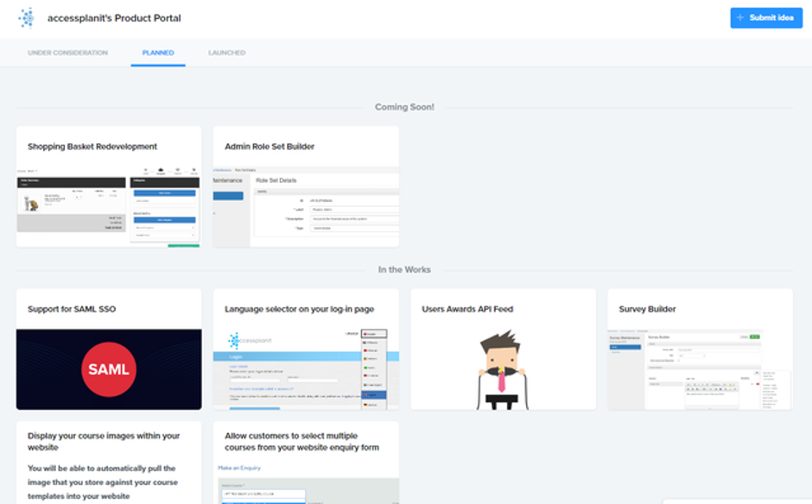Click the red delete toggle beside the survey question
This screenshot has height=504, width=812.
pyautogui.click(x=758, y=384)
